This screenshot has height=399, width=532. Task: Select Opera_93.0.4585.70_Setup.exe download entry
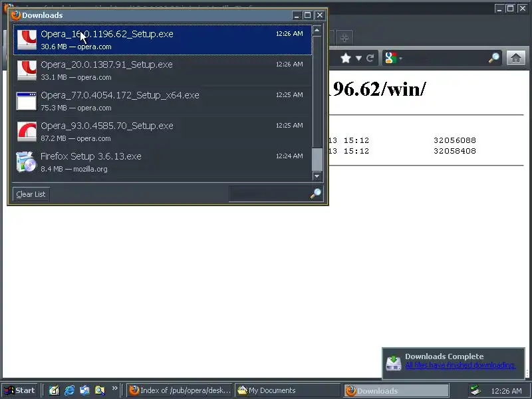coord(162,131)
